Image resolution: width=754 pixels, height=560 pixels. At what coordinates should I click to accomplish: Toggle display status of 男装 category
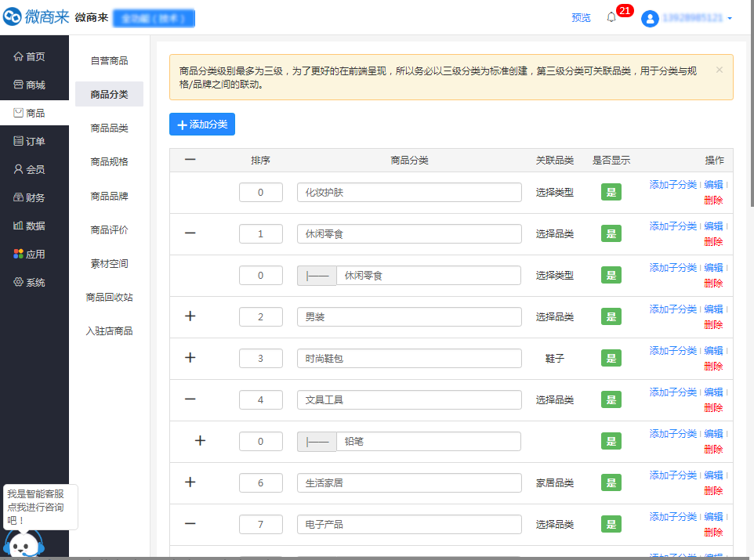611,316
